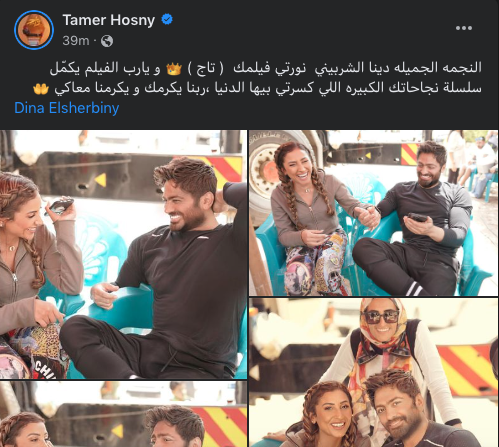The image size is (499, 447).
Task: Open group photo with headscarf woman
Action: (373, 372)
